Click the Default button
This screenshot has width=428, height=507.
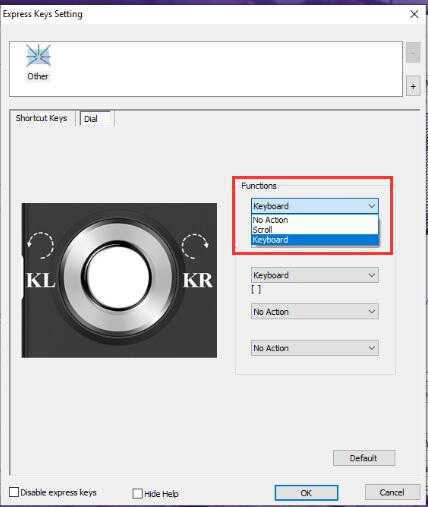[364, 458]
